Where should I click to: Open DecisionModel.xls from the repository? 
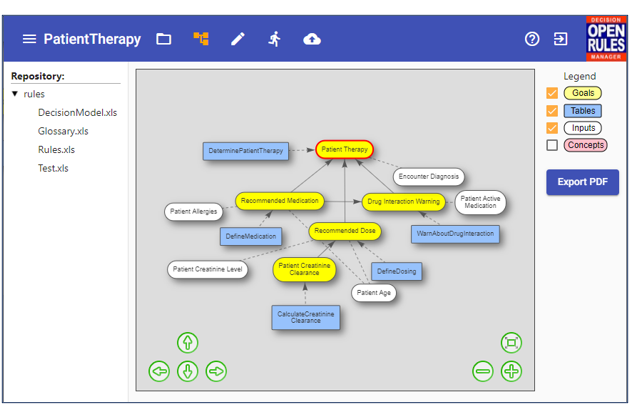point(77,113)
